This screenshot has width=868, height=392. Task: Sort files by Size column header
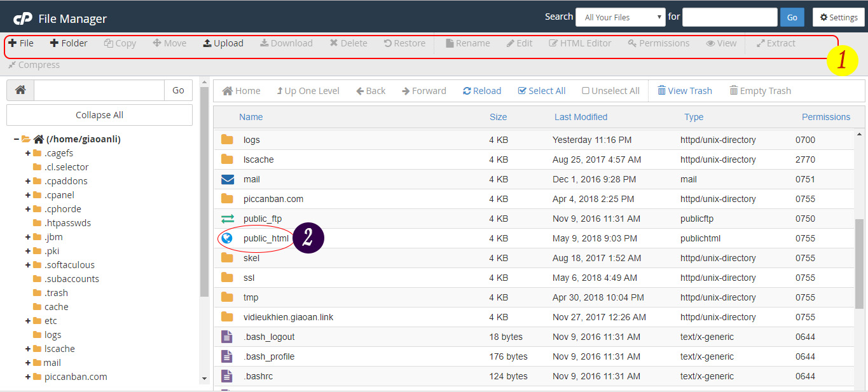498,117
